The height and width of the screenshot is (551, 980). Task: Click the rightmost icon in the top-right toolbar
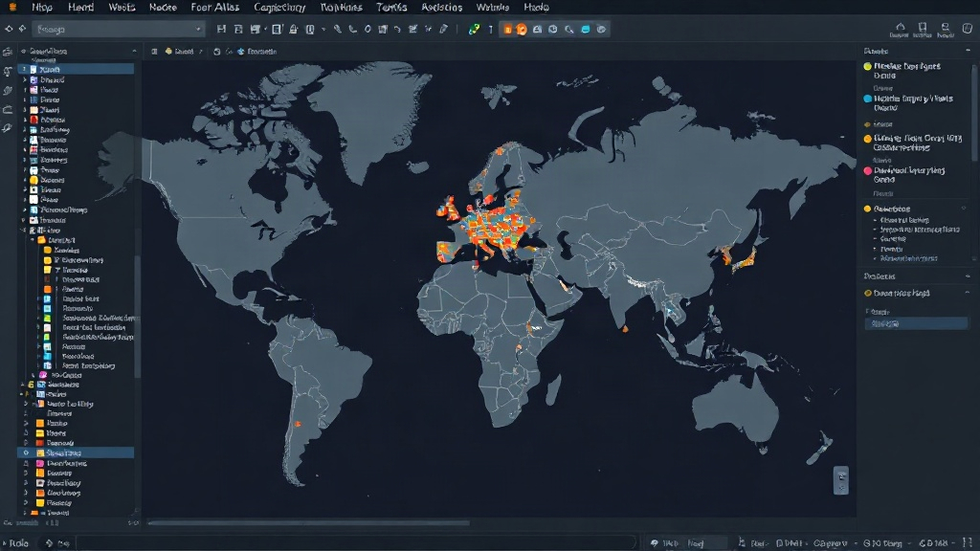click(x=968, y=29)
